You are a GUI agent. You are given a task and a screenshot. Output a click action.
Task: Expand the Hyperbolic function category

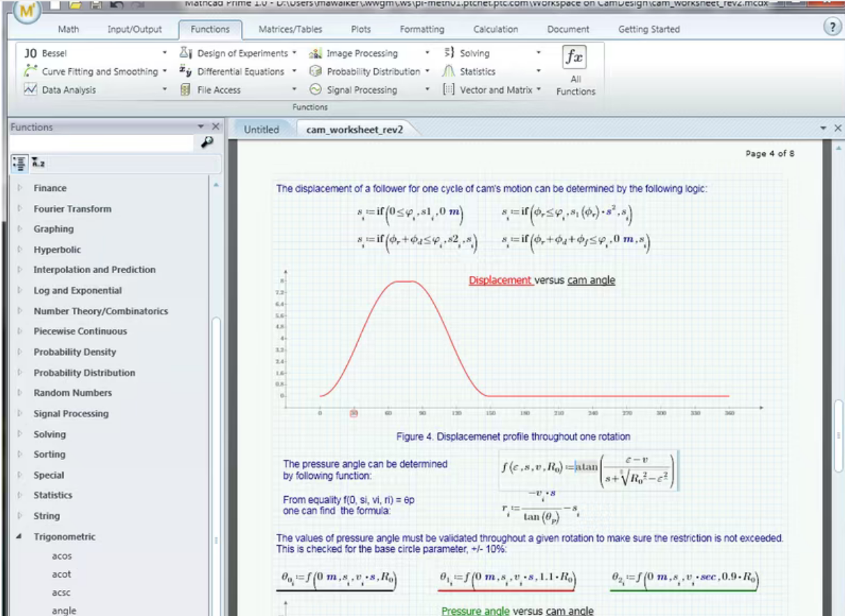point(20,249)
